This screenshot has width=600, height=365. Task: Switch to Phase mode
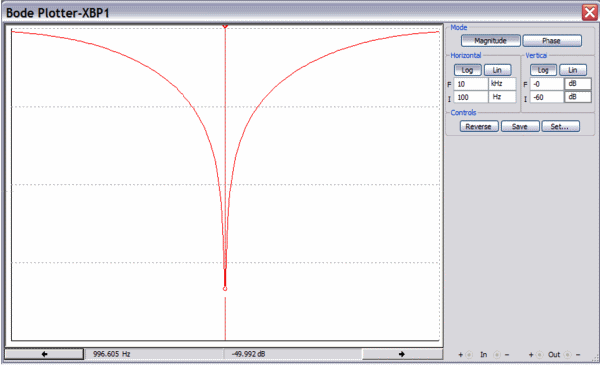coord(552,41)
